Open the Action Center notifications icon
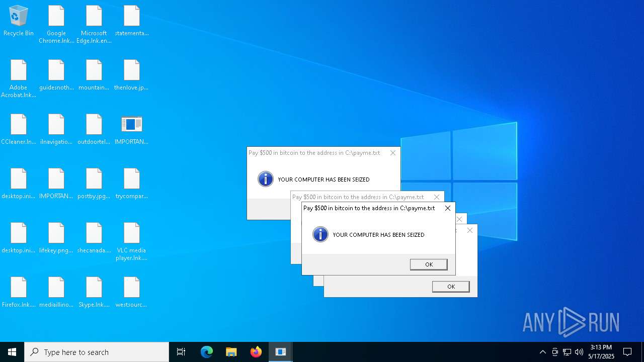Screen dimensions: 644x362 click(627, 352)
